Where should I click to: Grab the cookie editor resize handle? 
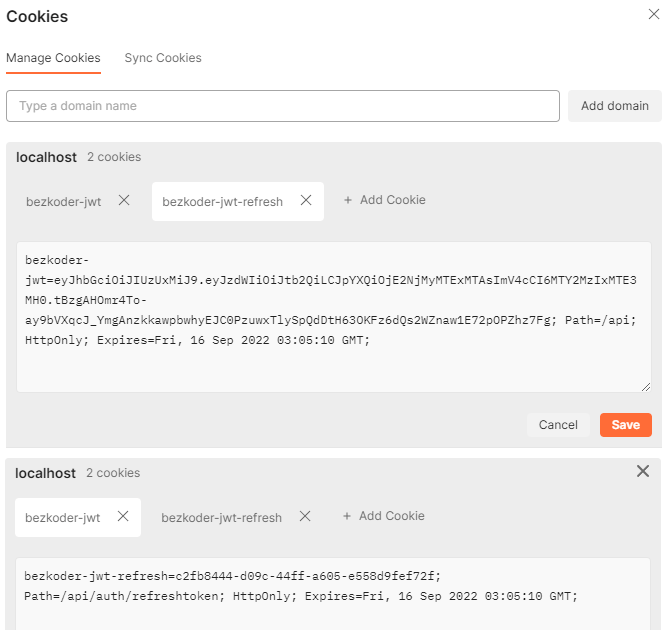646,387
